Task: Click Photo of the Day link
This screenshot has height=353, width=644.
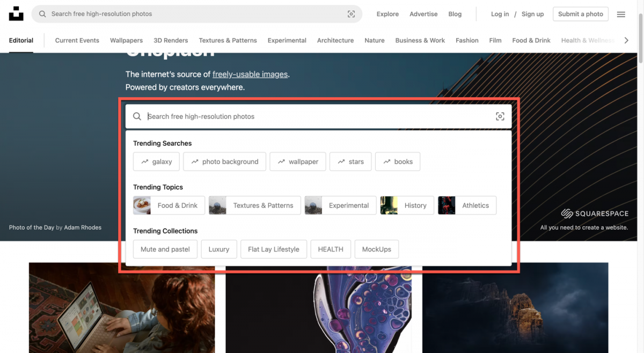Action: click(32, 227)
